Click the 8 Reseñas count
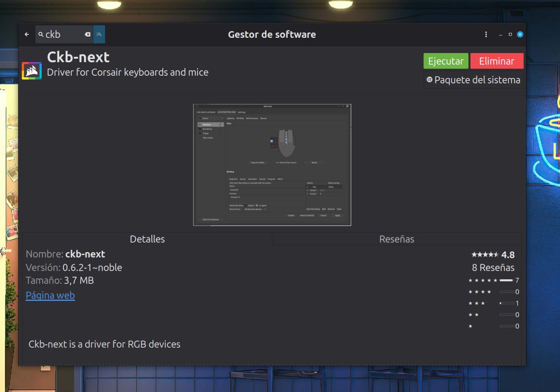Image resolution: width=560 pixels, height=392 pixels. (494, 268)
